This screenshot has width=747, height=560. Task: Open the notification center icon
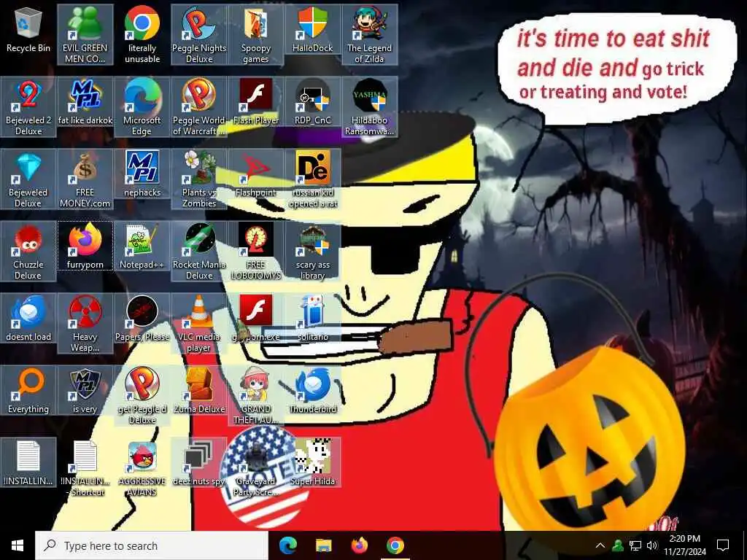pyautogui.click(x=723, y=545)
